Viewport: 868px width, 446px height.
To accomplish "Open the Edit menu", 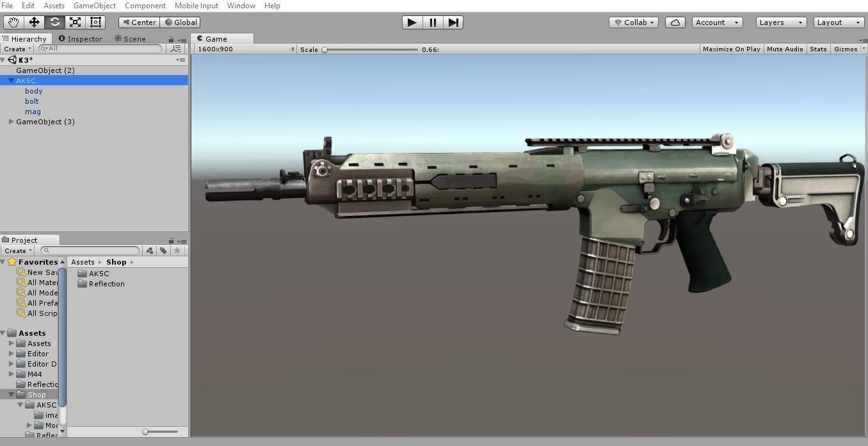I will 28,5.
